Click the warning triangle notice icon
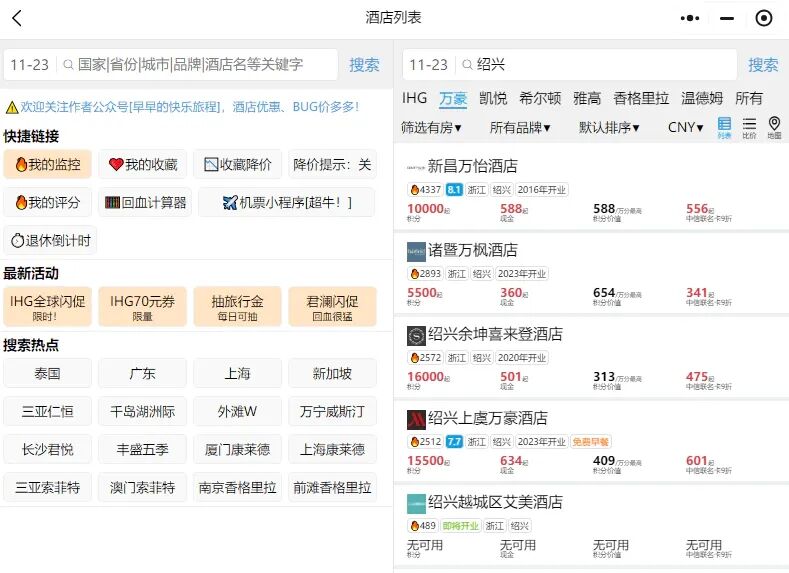 coord(12,107)
